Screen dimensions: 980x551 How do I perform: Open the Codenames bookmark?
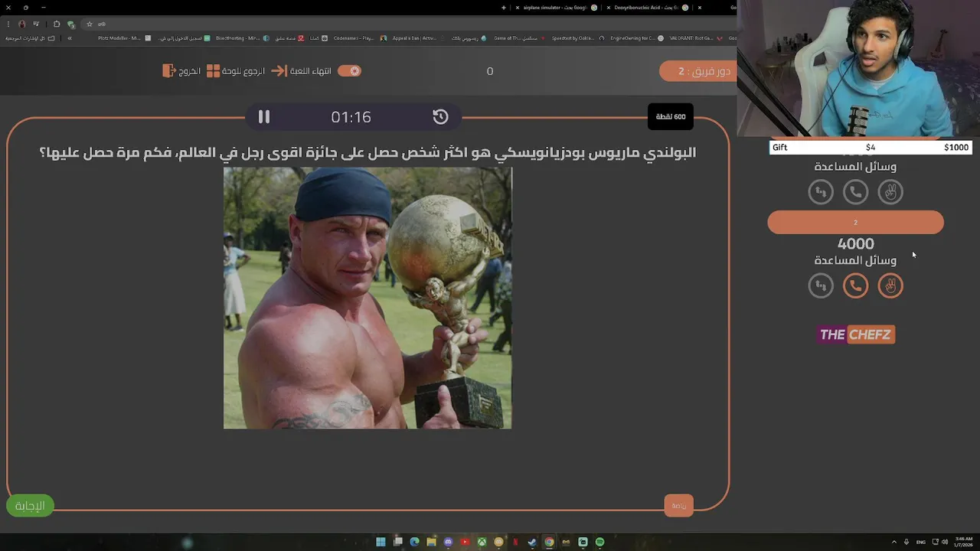click(x=359, y=38)
